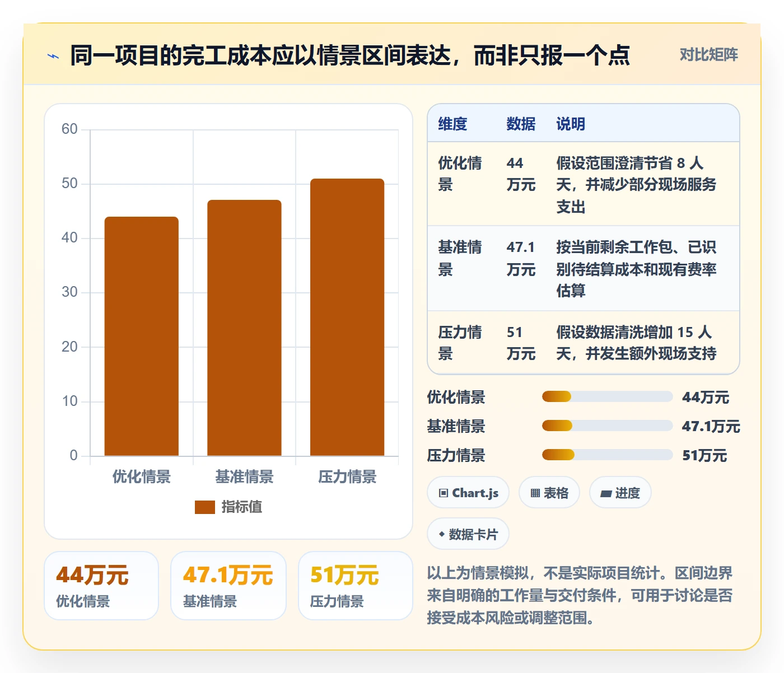Click the 47.1 万元 cell in the table
The height and width of the screenshot is (673, 784).
521,258
